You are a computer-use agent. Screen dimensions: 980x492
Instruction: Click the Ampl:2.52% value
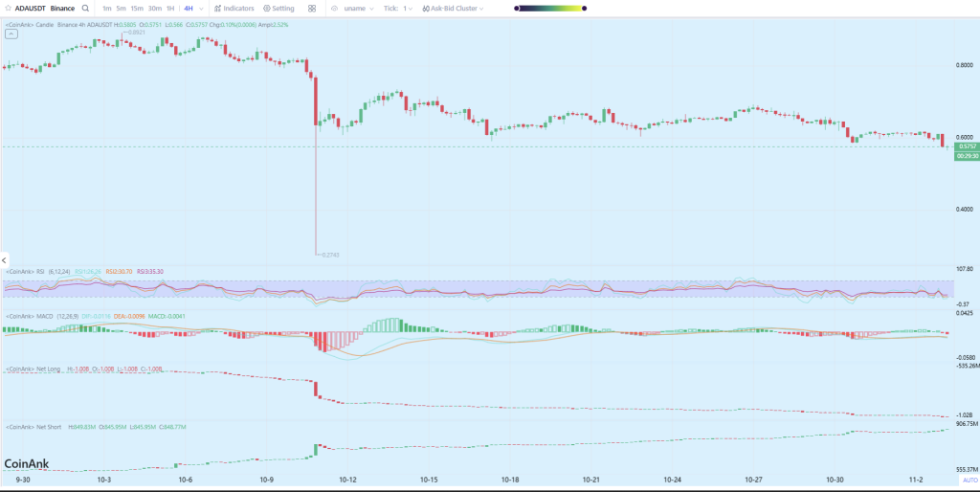click(x=273, y=24)
